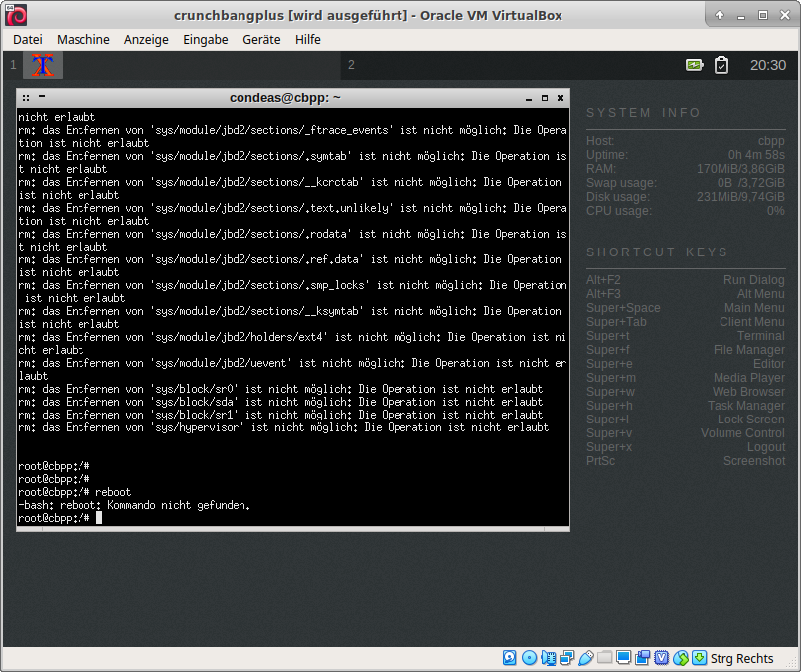Click the shared folders status icon
801x672 pixels.
[x=605, y=658]
